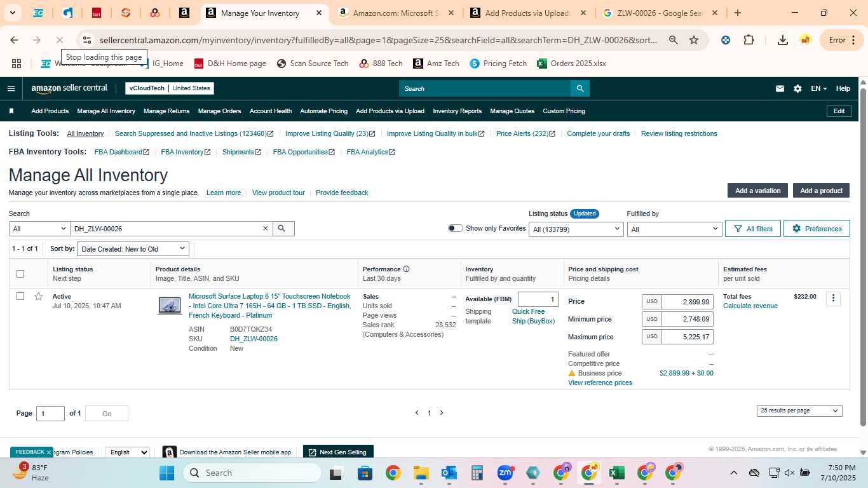The width and height of the screenshot is (868, 488).
Task: Open Listing status All (133799) dropdown
Action: [576, 229]
